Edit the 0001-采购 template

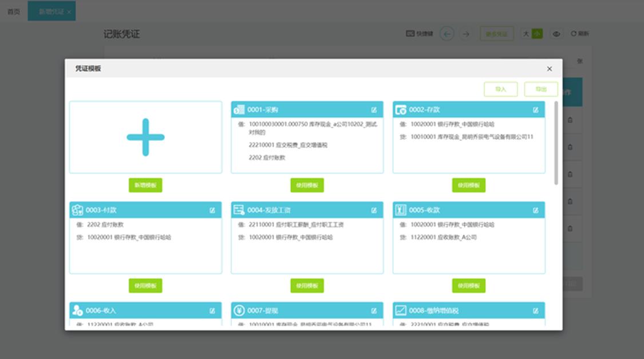pos(373,109)
